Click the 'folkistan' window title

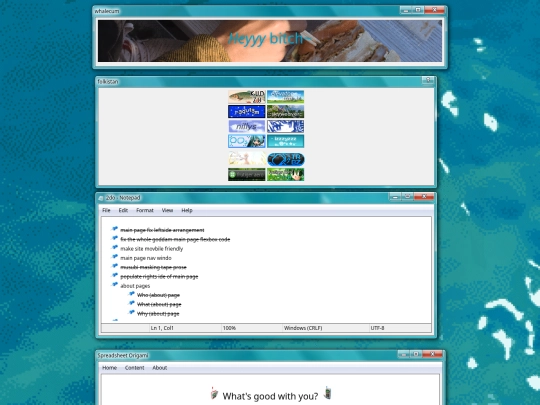click(108, 82)
